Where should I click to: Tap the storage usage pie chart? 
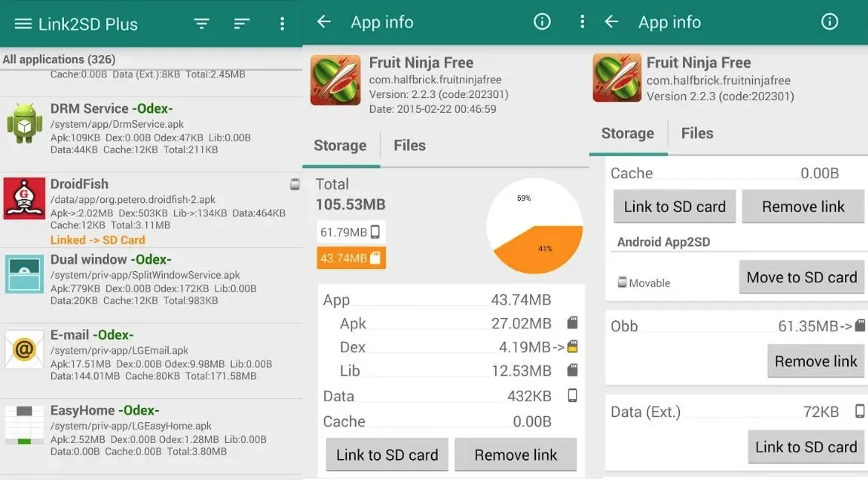(x=534, y=227)
